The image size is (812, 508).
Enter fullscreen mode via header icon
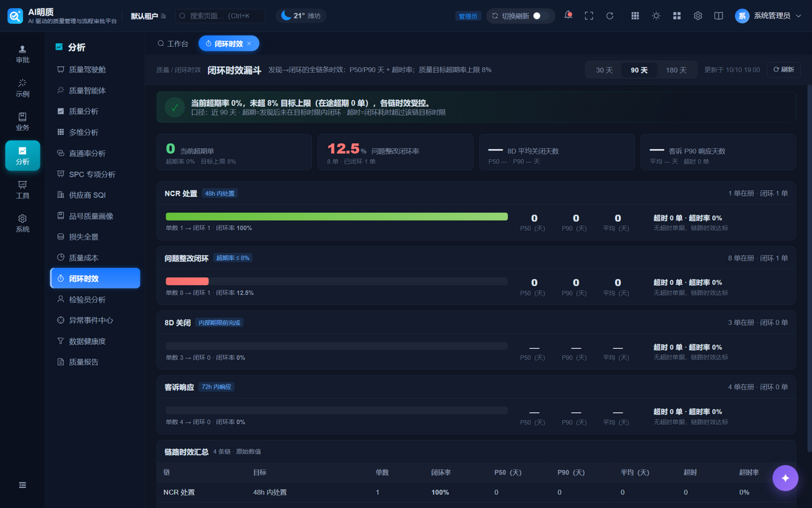(x=589, y=16)
